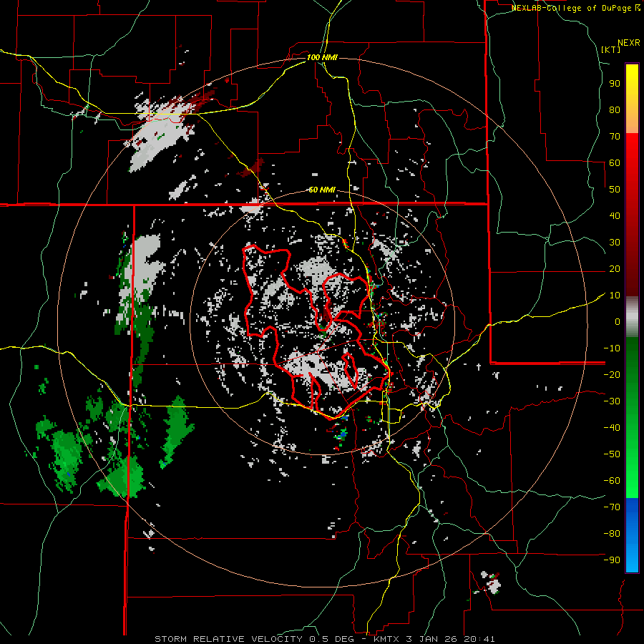Click the positive 70 knot scale value
The height and width of the screenshot is (644, 644).
pos(615,137)
